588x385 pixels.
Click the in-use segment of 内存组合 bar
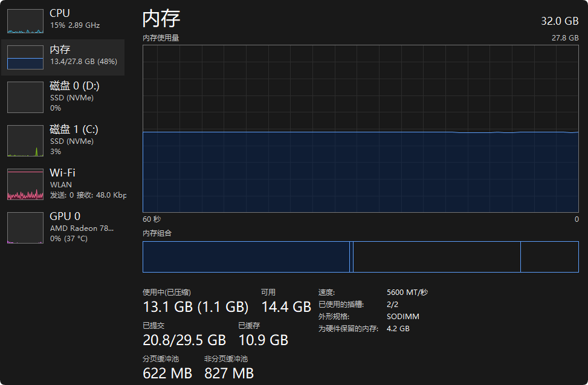(x=246, y=257)
